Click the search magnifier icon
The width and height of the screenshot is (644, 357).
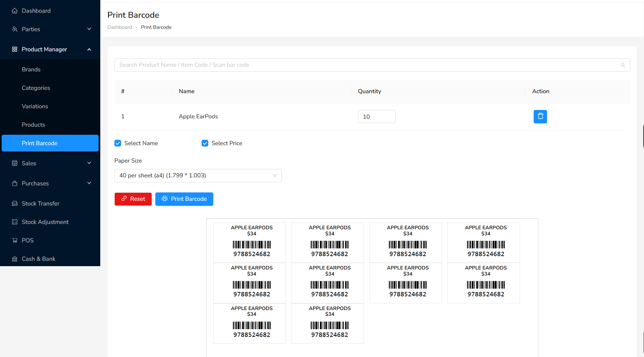pyautogui.click(x=623, y=65)
